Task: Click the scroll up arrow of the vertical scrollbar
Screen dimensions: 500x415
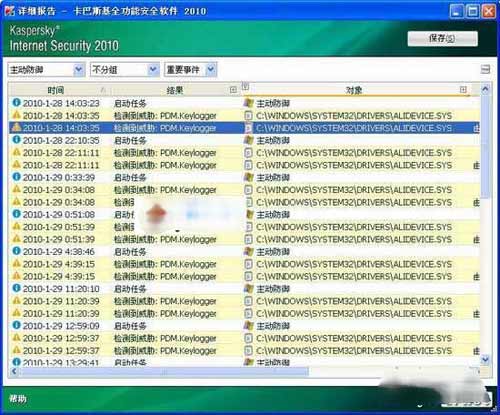Action: pyautogui.click(x=485, y=89)
